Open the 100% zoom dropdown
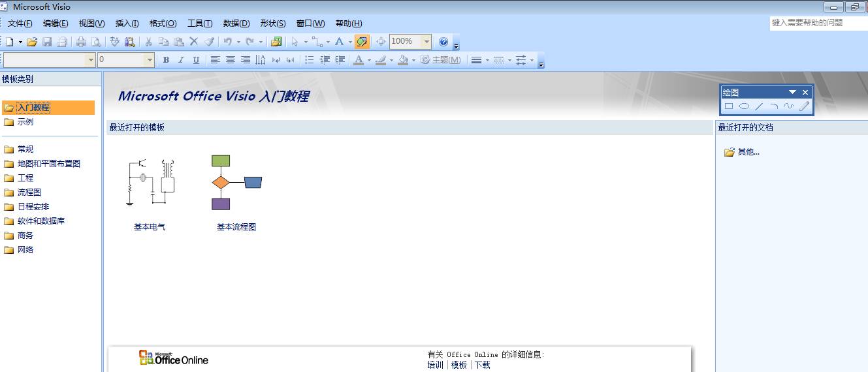The image size is (868, 372). (426, 42)
